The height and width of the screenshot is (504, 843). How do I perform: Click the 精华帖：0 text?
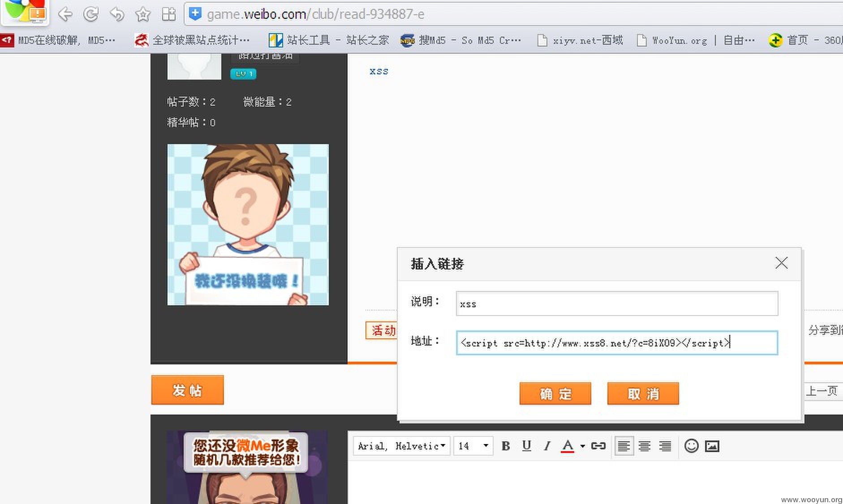click(x=191, y=122)
